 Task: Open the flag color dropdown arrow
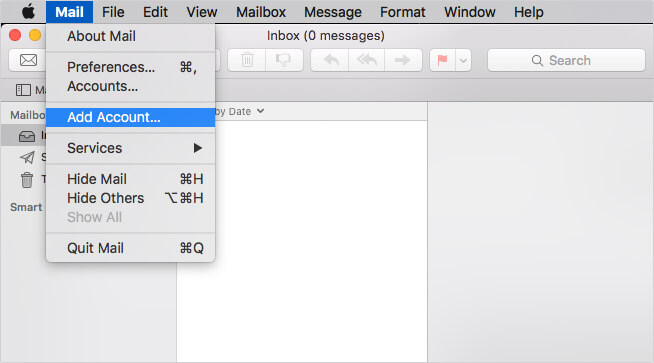[463, 60]
